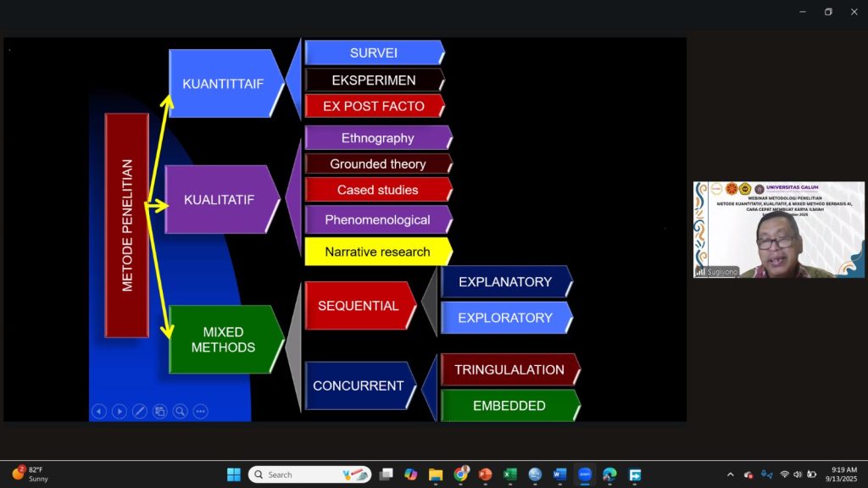
Task: Open File Explorer from the taskbar
Action: tap(436, 474)
